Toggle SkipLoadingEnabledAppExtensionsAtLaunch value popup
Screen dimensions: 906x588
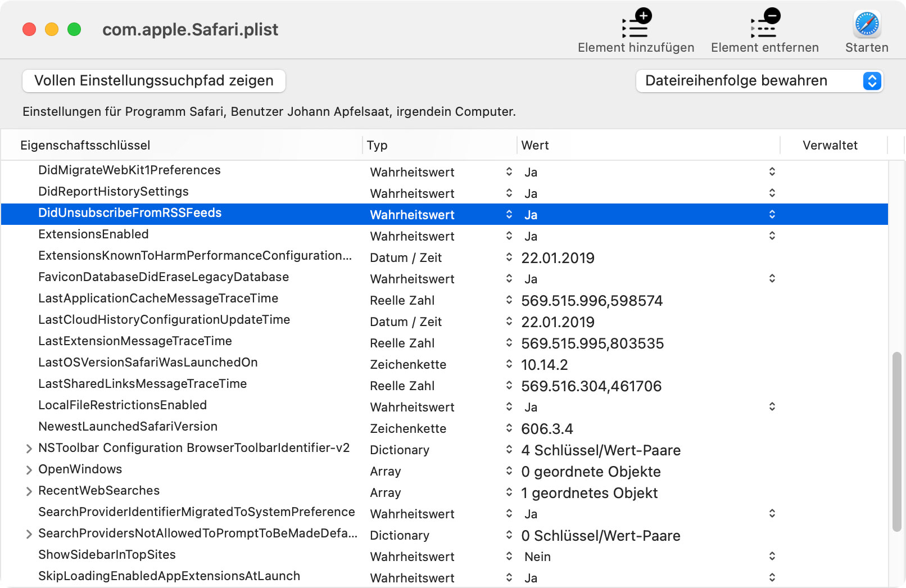click(772, 577)
